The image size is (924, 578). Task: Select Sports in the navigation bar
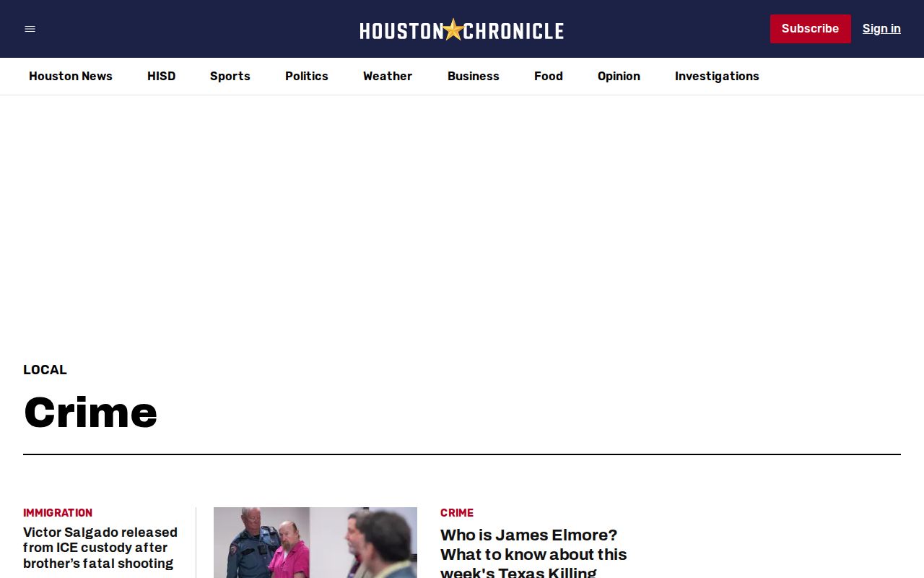(230, 76)
